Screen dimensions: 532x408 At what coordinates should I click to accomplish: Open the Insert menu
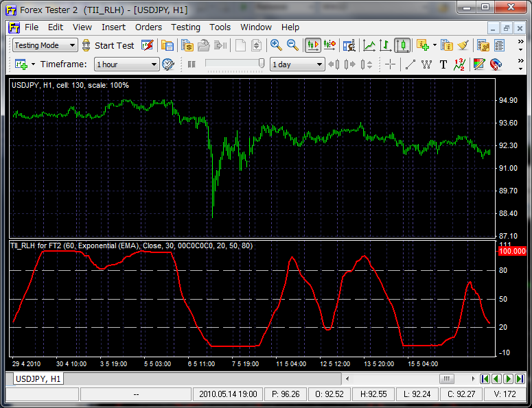click(x=113, y=27)
